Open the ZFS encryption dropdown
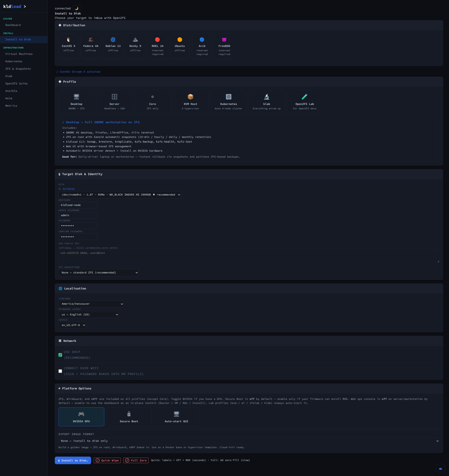The image size is (449, 476). pyautogui.click(x=99, y=273)
